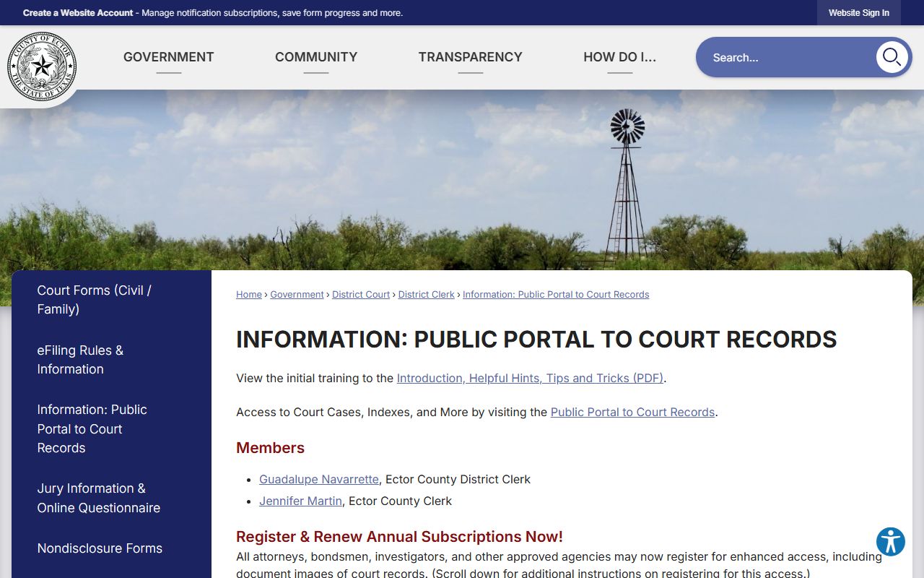Click into the Search input field
The height and width of the screenshot is (578, 924).
click(787, 57)
